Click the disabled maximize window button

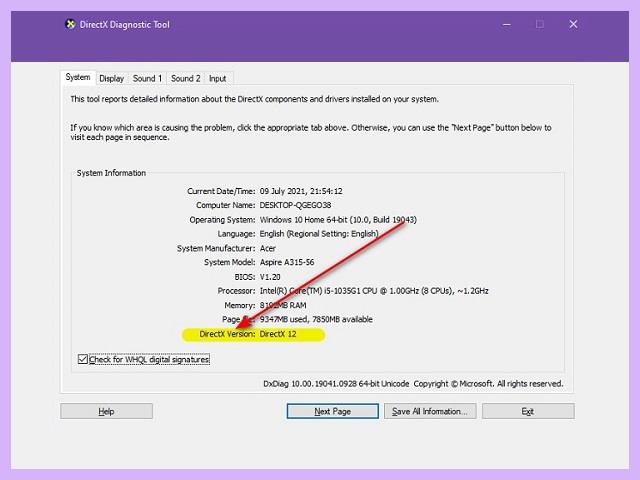540,24
